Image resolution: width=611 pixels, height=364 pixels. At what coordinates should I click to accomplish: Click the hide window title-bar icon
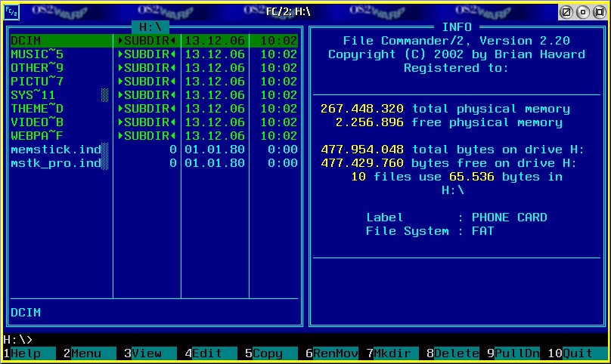(566, 12)
